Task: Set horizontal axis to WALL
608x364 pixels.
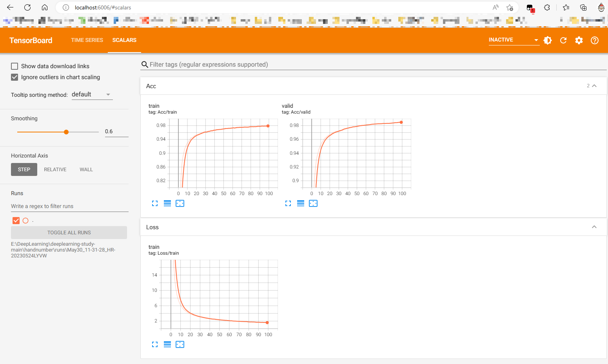Action: click(x=86, y=170)
